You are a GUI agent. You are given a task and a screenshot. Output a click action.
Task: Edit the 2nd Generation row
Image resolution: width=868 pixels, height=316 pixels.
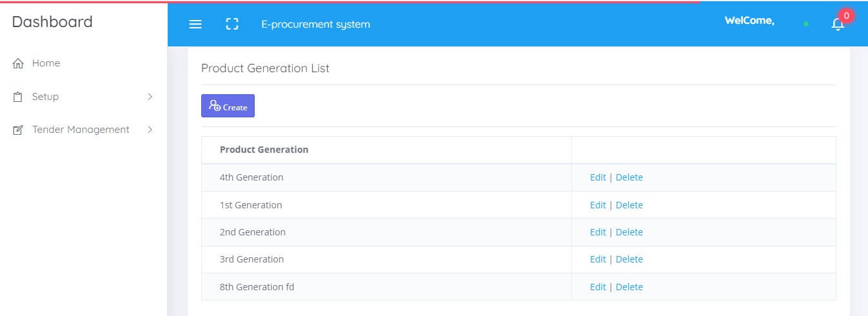[598, 232]
